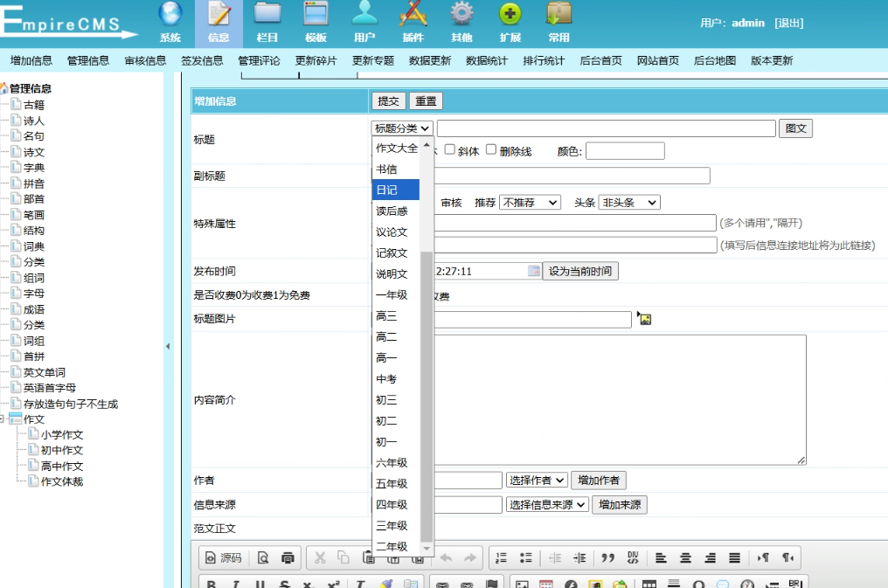Viewport: 888px width, 588px height.
Task: Open the 选择信息来源 dropdown
Action: tap(547, 505)
